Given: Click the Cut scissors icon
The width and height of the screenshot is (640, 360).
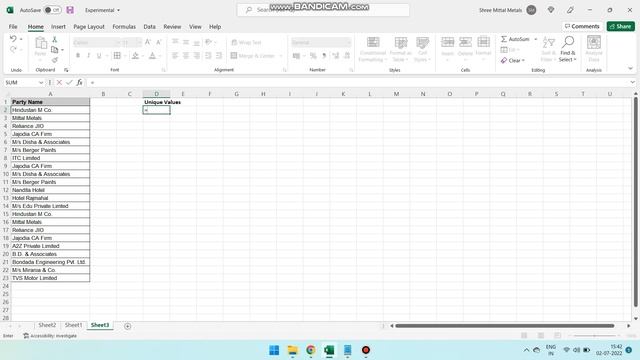Looking at the screenshot, I should click(x=55, y=40).
